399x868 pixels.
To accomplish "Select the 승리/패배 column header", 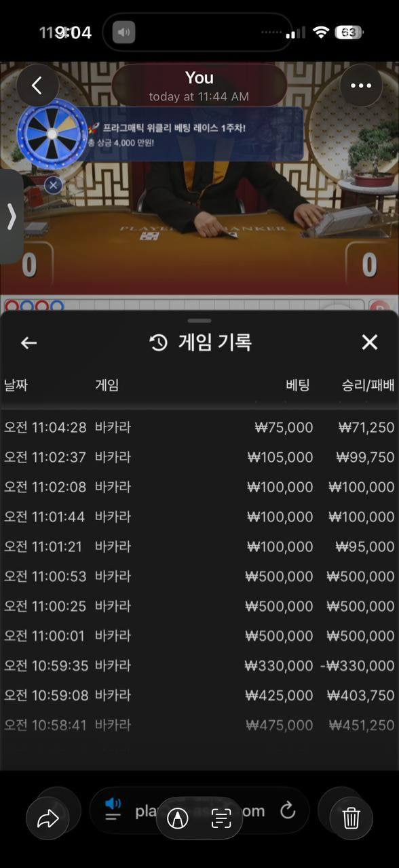I will (x=368, y=385).
